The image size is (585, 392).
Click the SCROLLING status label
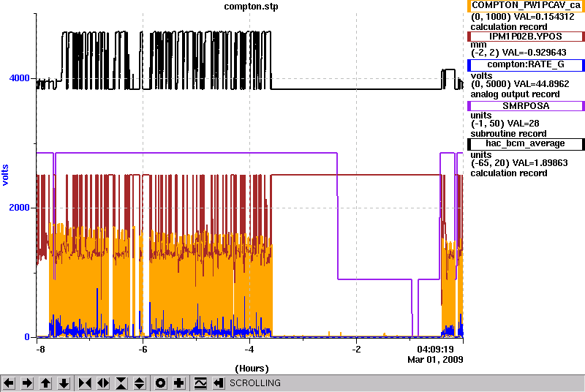coord(255,383)
